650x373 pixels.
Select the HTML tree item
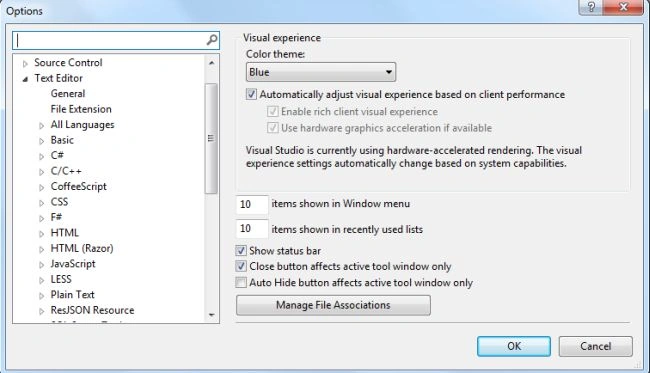tap(65, 233)
